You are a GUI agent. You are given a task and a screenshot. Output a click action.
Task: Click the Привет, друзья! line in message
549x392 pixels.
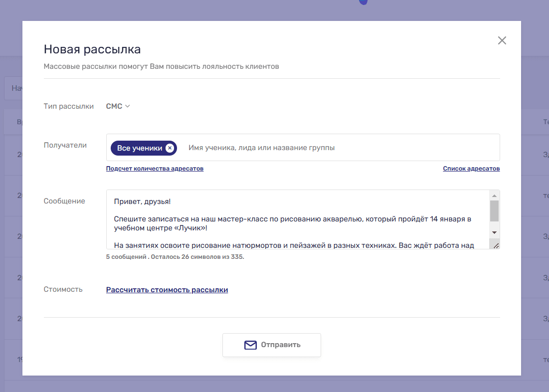[143, 202]
